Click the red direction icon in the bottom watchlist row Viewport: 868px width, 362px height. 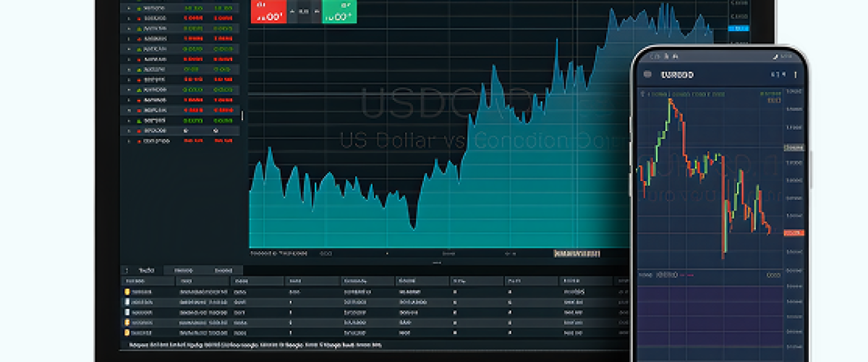[139, 141]
